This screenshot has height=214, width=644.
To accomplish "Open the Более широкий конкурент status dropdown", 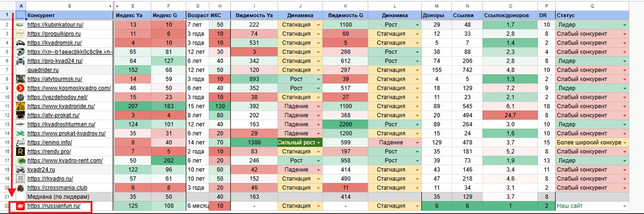I will pos(625,143).
